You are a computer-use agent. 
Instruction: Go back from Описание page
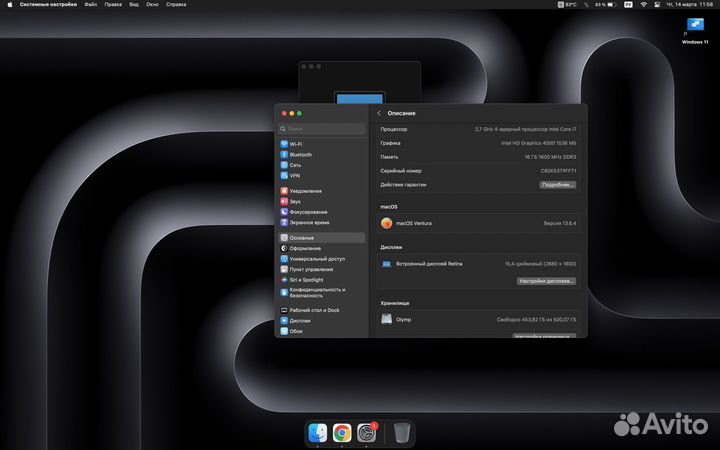(x=379, y=113)
